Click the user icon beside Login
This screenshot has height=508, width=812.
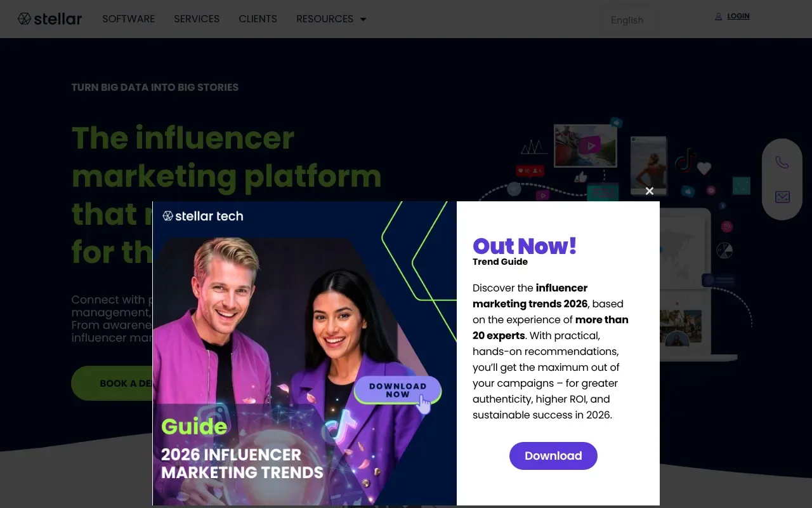[719, 17]
